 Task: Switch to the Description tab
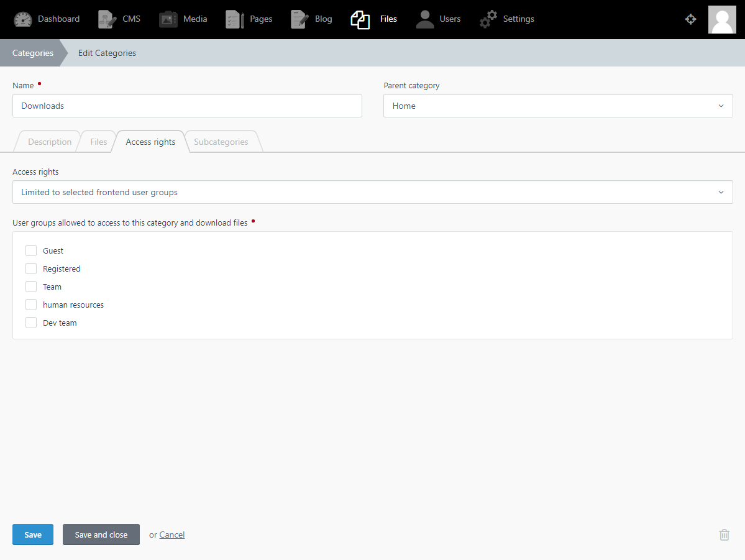(x=50, y=142)
